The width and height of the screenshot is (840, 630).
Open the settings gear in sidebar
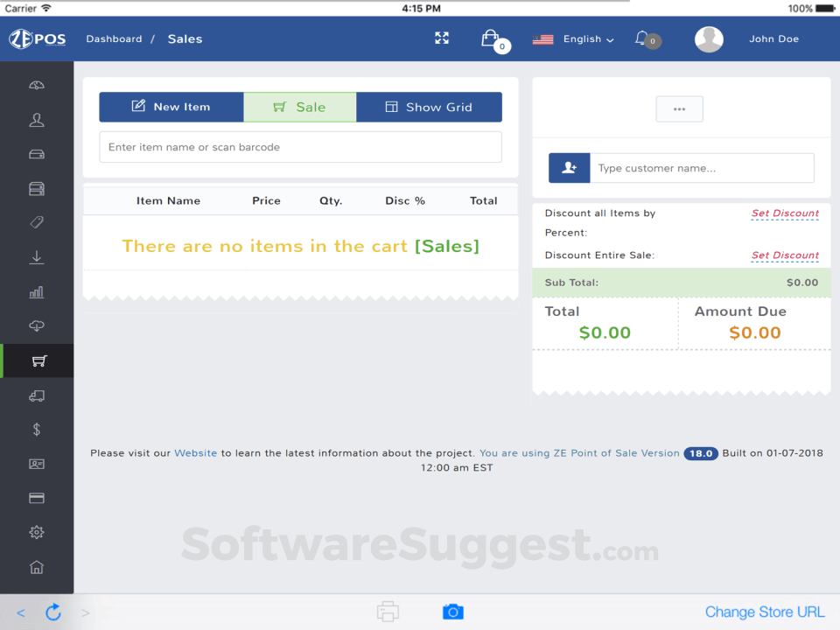coord(37,533)
